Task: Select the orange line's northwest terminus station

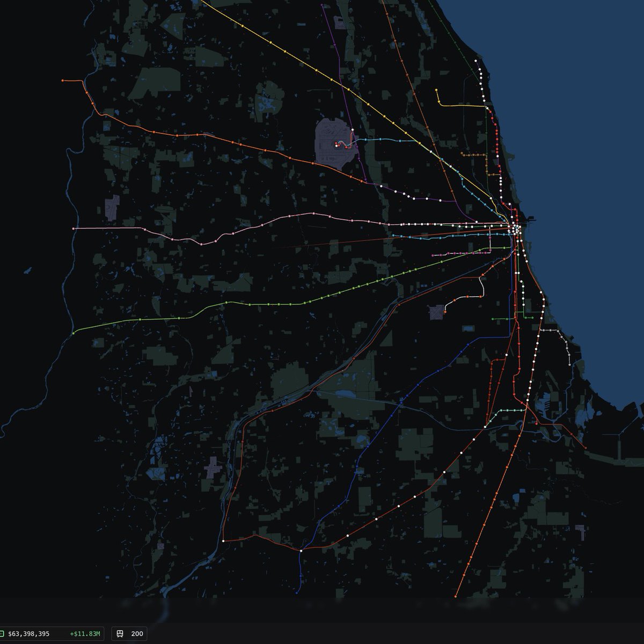Action: (x=63, y=80)
